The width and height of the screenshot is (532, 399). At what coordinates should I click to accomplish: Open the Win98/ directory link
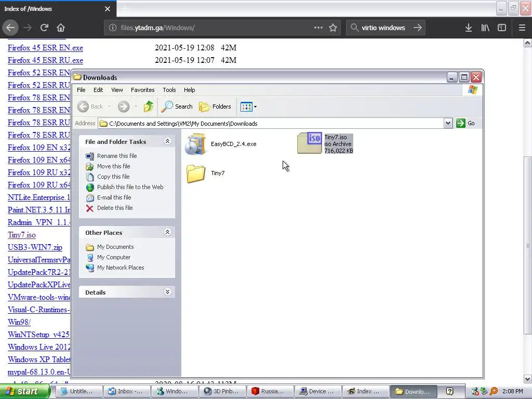click(19, 322)
